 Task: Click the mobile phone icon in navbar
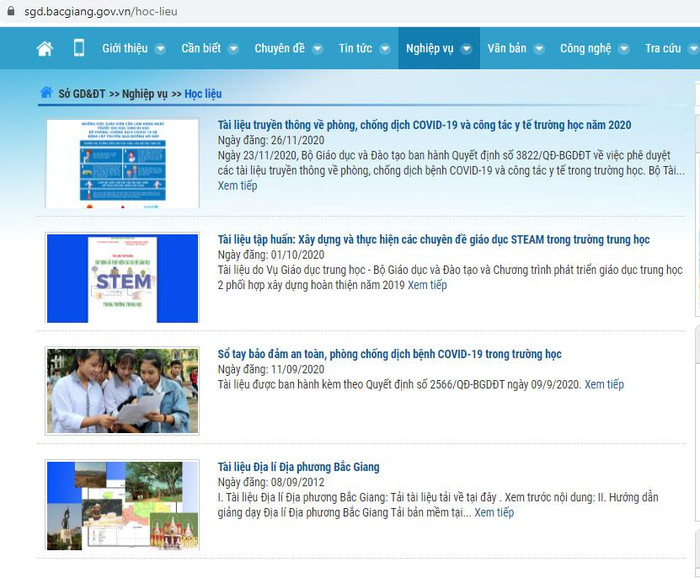coord(79,48)
